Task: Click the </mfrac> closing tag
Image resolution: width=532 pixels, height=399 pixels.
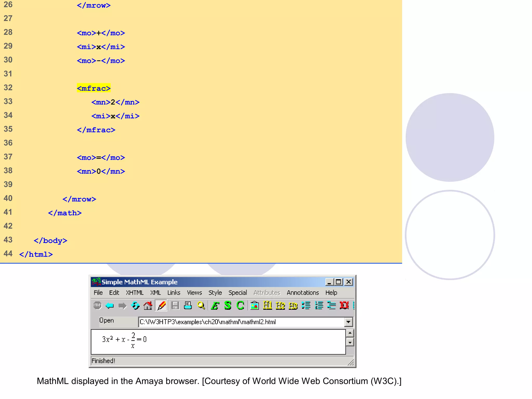Action: [x=96, y=130]
